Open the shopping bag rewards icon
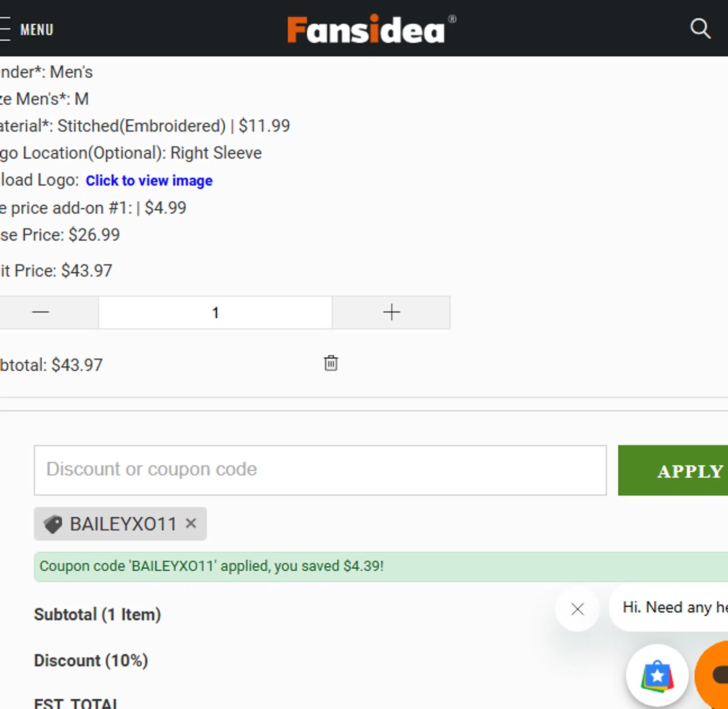The image size is (728, 709). coord(657,675)
